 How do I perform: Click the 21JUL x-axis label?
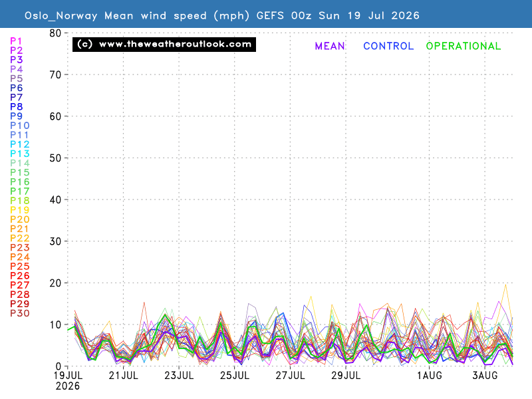pos(124,376)
